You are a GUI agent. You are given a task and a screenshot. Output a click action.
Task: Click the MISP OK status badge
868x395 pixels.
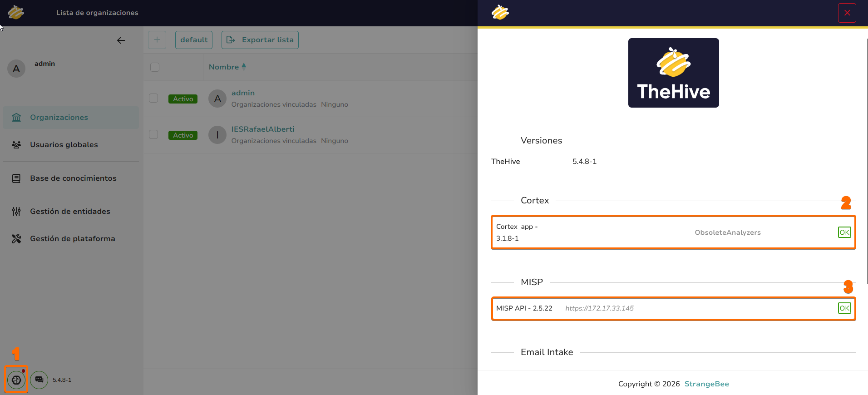tap(844, 308)
